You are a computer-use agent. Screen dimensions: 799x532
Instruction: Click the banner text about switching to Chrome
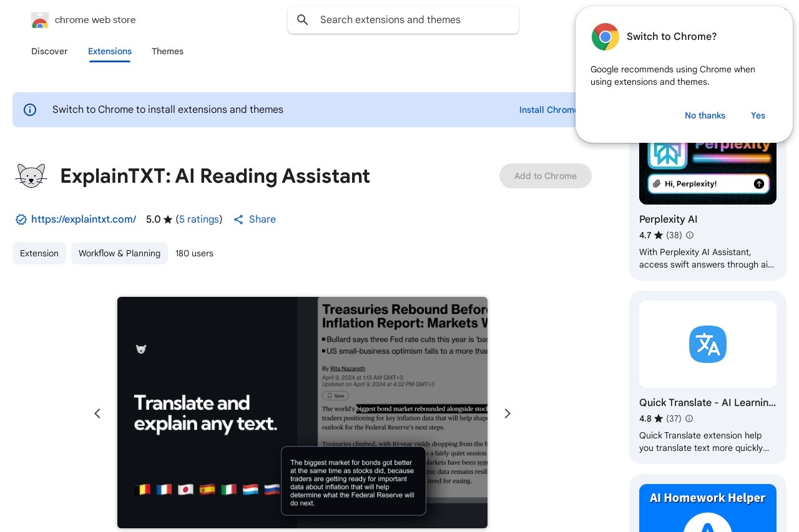[x=168, y=110]
